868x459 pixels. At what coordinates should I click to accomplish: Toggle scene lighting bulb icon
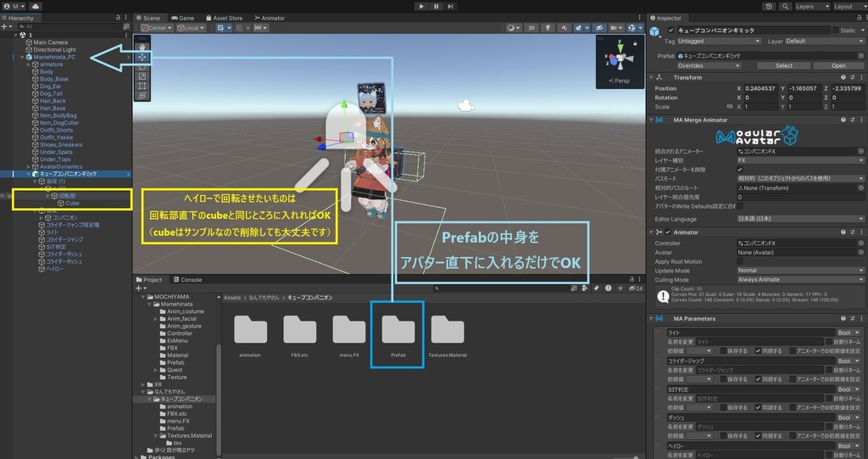pyautogui.click(x=548, y=28)
